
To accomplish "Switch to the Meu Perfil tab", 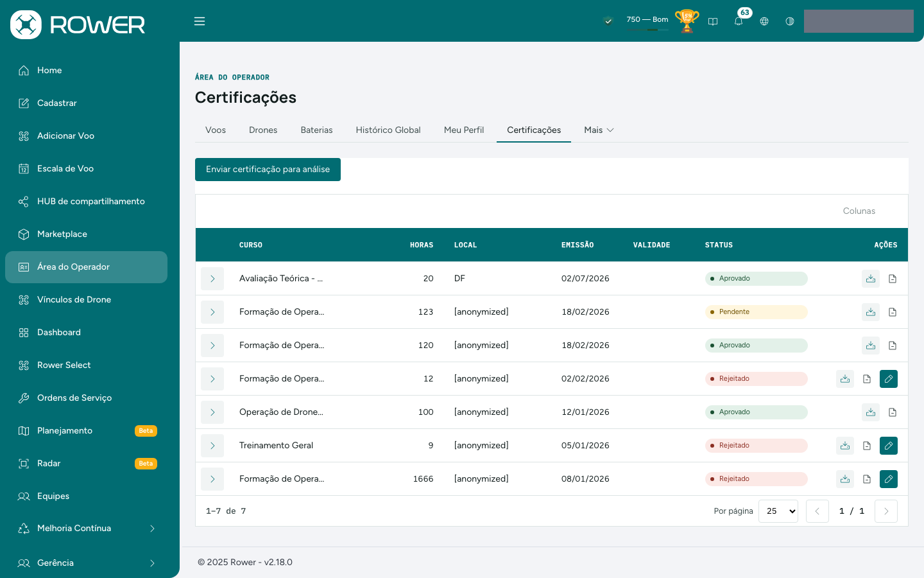I will 464,130.
